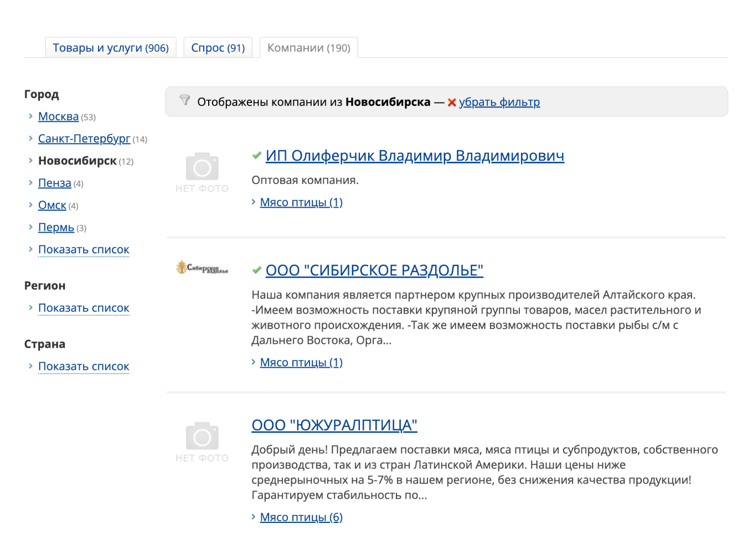Open Мясо птицы (6) category link
Image resolution: width=753 pixels, height=560 pixels.
point(301,517)
